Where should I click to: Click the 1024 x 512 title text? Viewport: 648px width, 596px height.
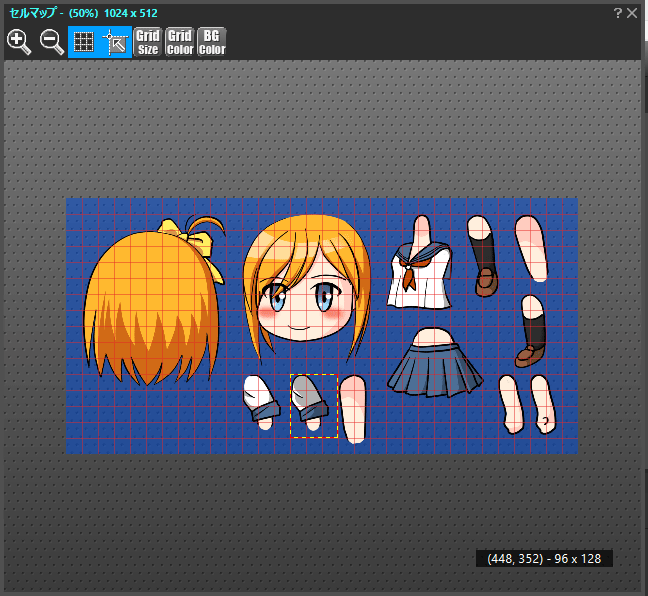tap(131, 13)
